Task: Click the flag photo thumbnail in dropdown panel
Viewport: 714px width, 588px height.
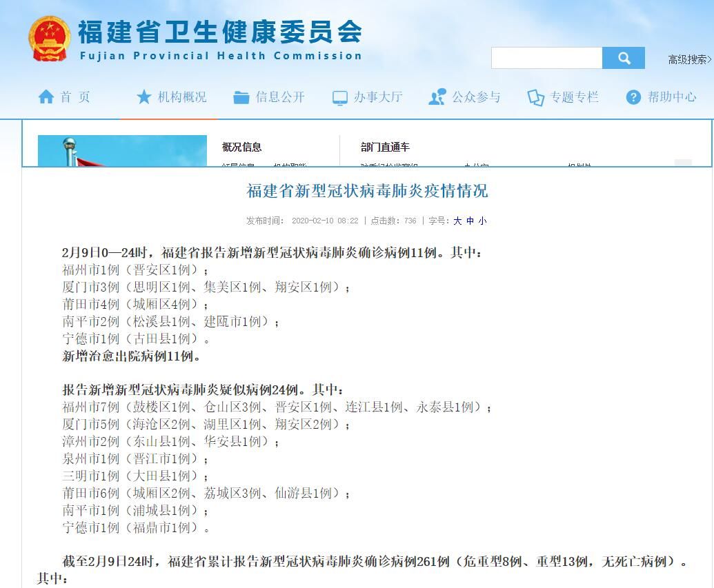Action: (x=122, y=151)
